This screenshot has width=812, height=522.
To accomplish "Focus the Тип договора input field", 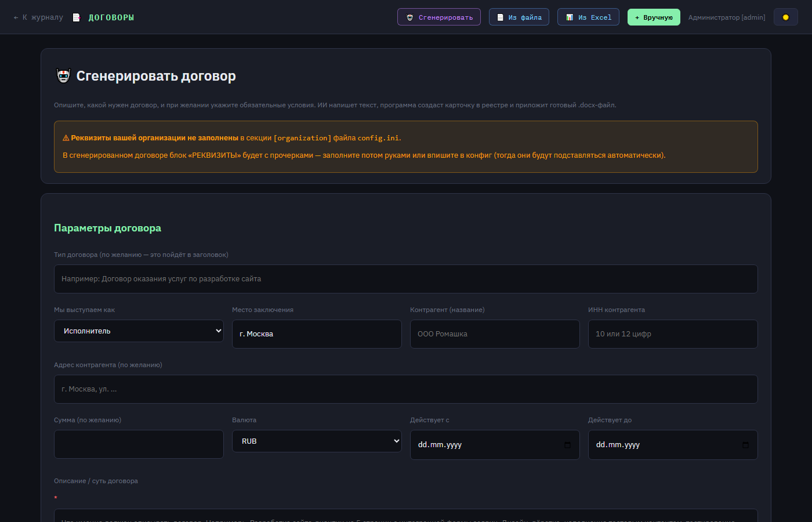I will 406,279.
